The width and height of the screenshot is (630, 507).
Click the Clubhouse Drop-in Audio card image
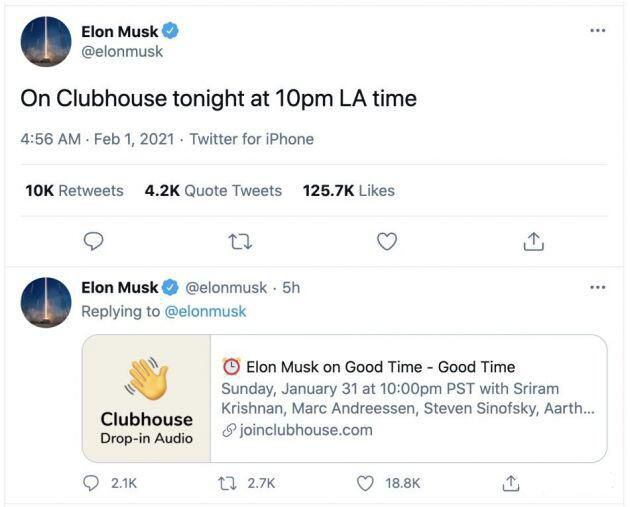coord(146,398)
